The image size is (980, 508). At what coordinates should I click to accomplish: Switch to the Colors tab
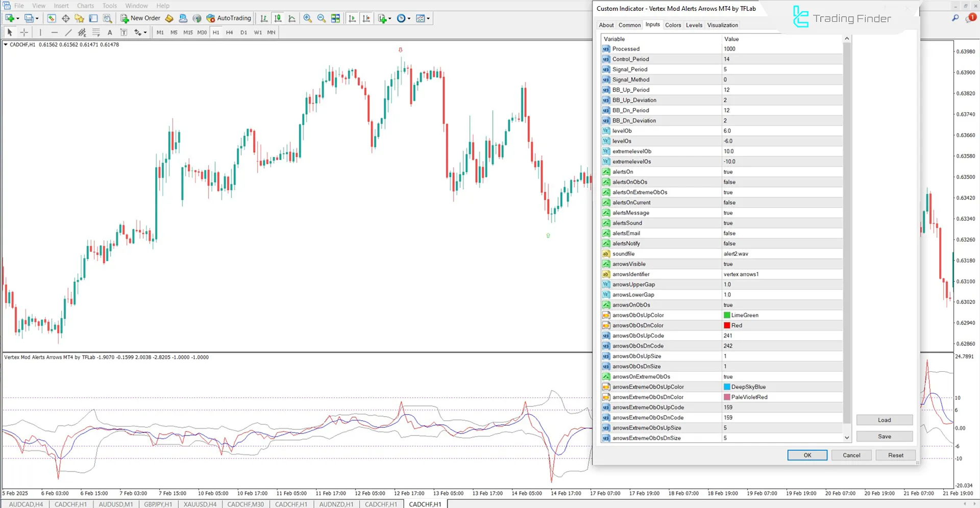[673, 24]
